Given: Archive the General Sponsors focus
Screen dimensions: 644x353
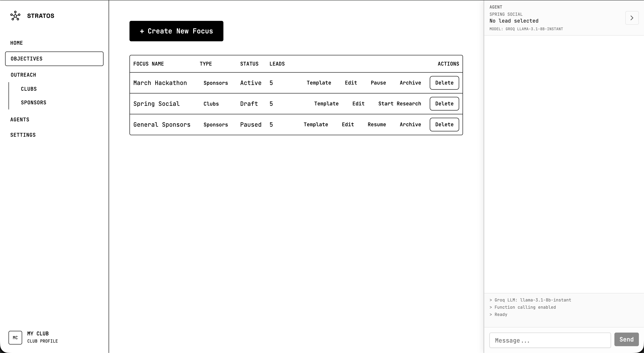Looking at the screenshot, I should (x=410, y=125).
